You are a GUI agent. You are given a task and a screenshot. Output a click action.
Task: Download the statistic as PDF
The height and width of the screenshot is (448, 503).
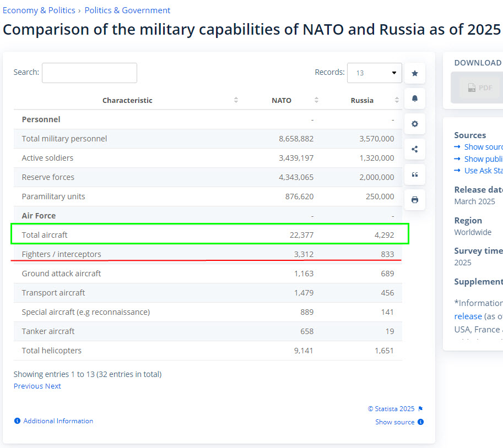479,88
